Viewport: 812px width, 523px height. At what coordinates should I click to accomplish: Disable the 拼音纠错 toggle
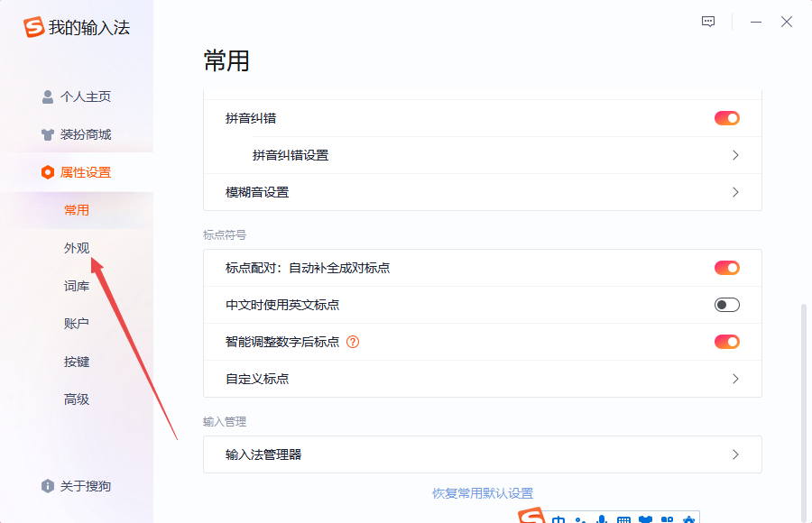pos(725,117)
